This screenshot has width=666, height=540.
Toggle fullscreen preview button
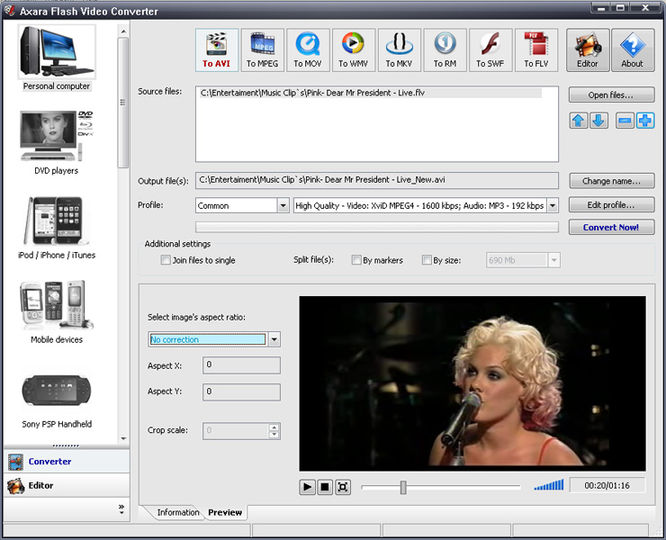pyautogui.click(x=343, y=487)
